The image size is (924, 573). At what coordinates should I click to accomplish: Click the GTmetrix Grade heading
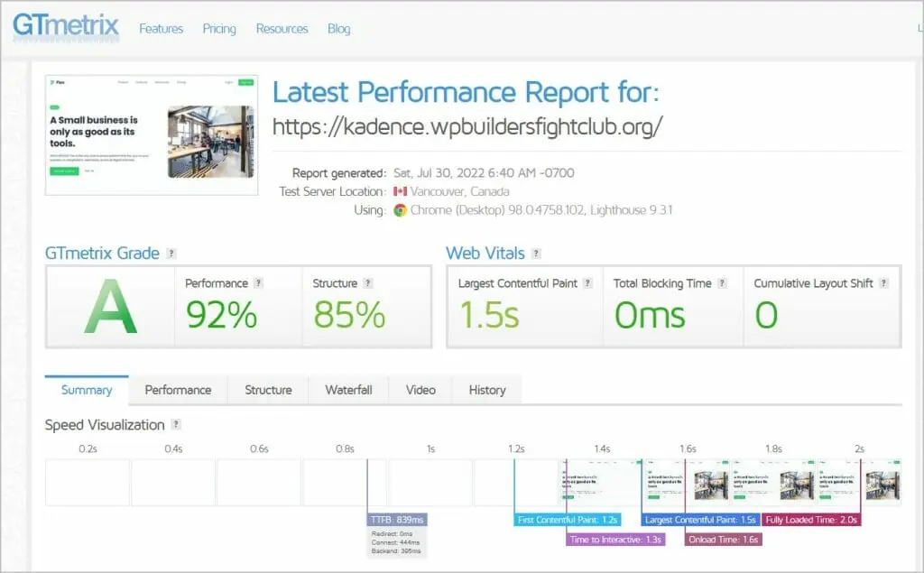tap(102, 254)
